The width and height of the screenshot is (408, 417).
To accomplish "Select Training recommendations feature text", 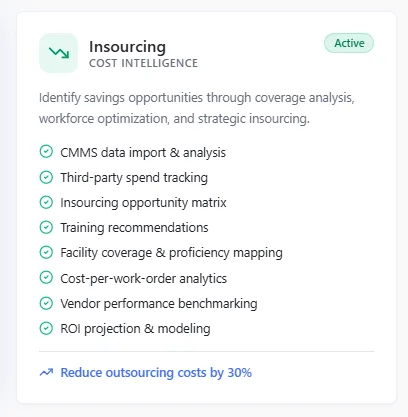I will point(134,228).
